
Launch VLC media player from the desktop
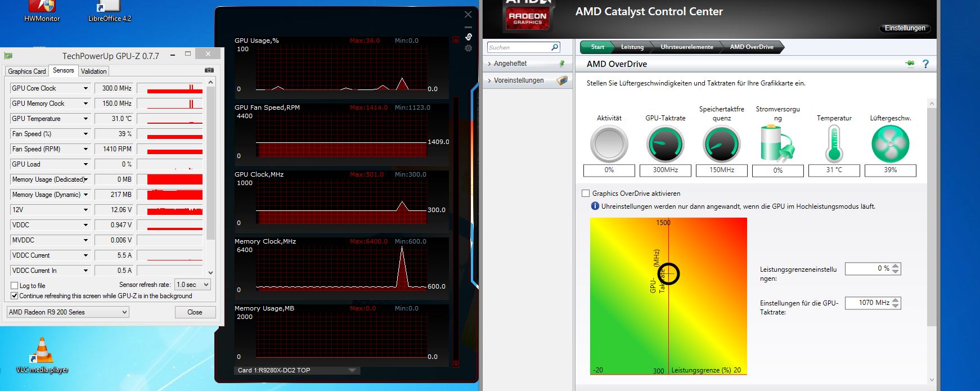tap(42, 355)
